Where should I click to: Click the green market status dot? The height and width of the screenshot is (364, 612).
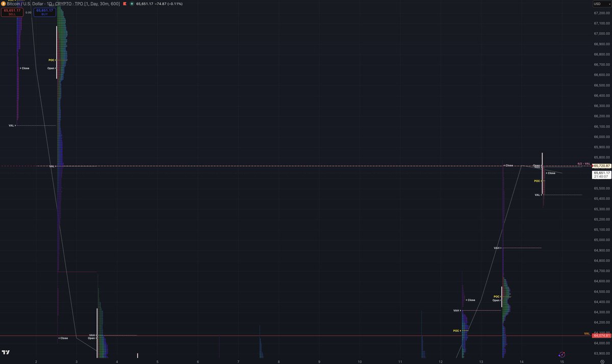click(132, 4)
